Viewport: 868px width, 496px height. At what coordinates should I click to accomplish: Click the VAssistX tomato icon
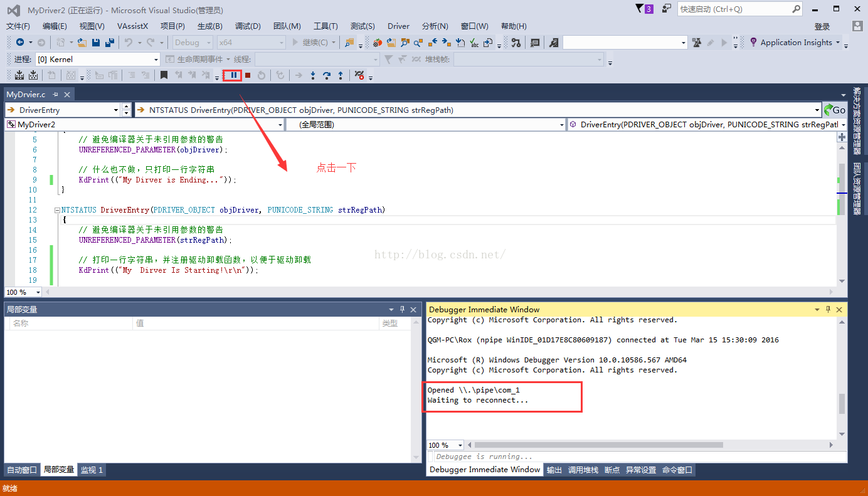coord(377,43)
